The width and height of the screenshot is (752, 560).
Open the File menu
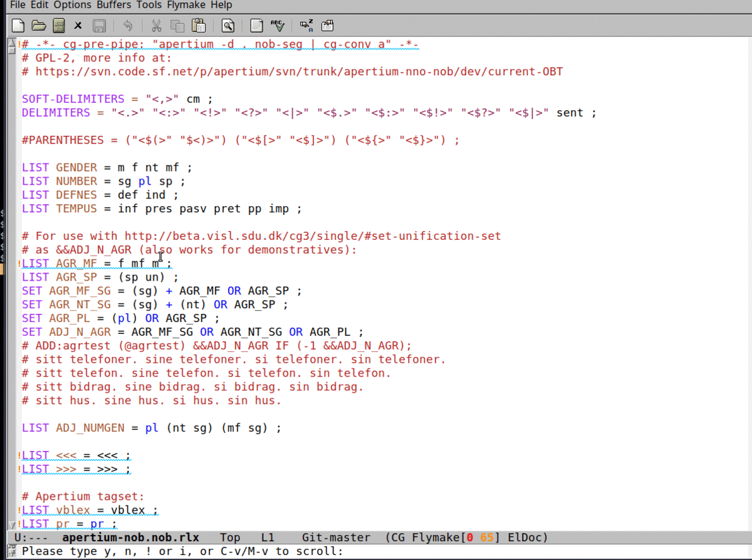tap(18, 5)
